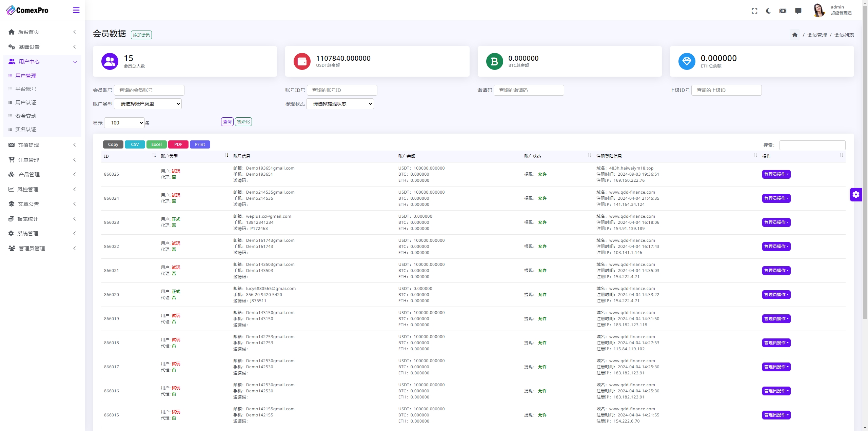The image size is (868, 431).
Task: Click the user center icon in sidebar
Action: tap(12, 61)
